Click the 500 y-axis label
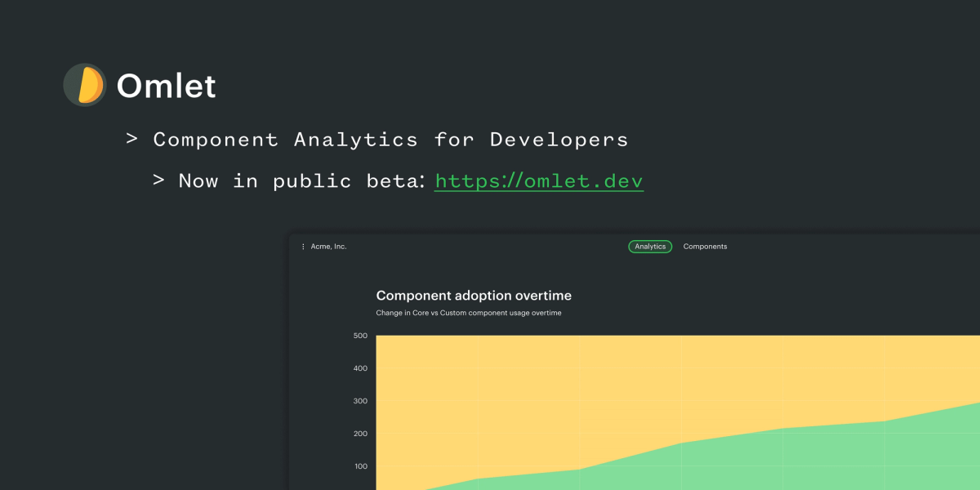The height and width of the screenshot is (490, 980). coord(360,336)
